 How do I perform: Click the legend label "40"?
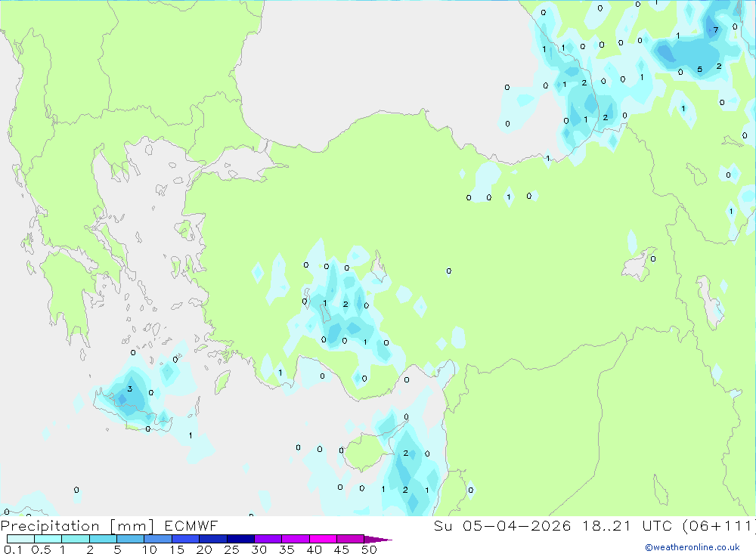[x=314, y=549]
